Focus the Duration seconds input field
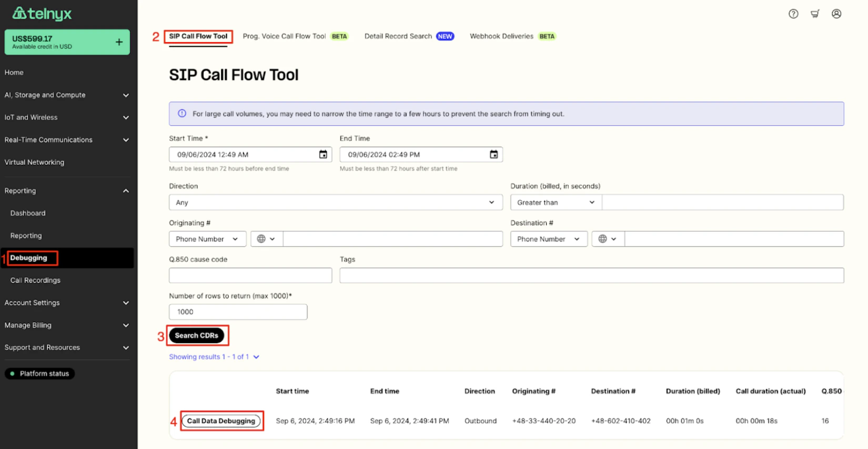The width and height of the screenshot is (868, 449). (723, 202)
